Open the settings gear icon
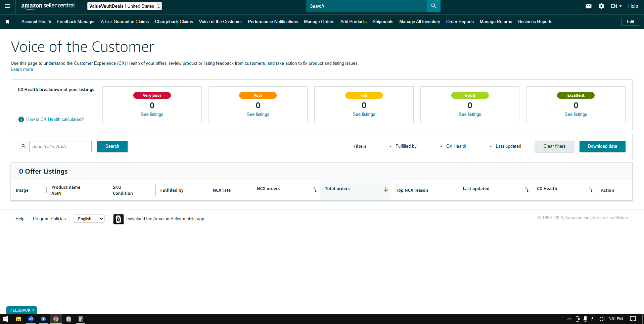The image size is (644, 324). tap(601, 6)
